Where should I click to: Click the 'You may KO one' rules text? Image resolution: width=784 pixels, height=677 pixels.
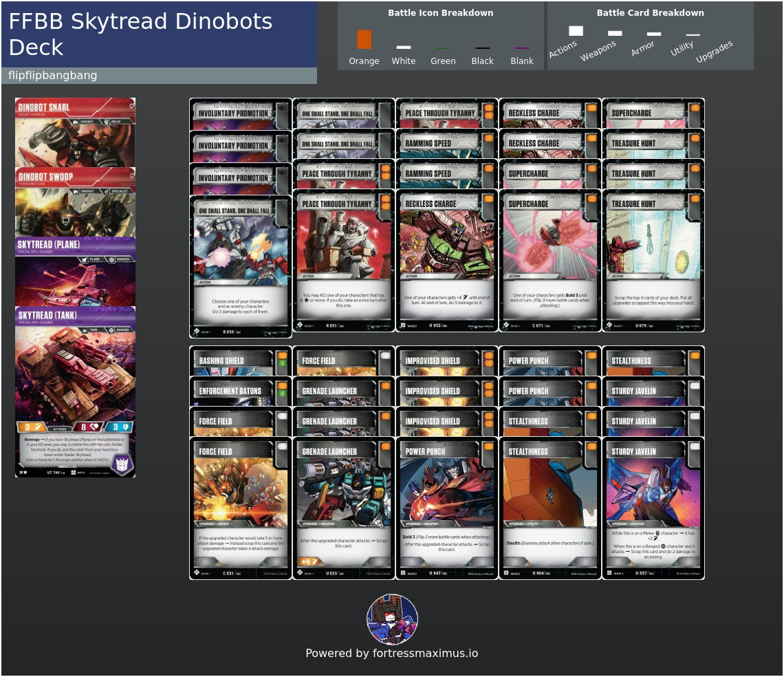pos(343,300)
